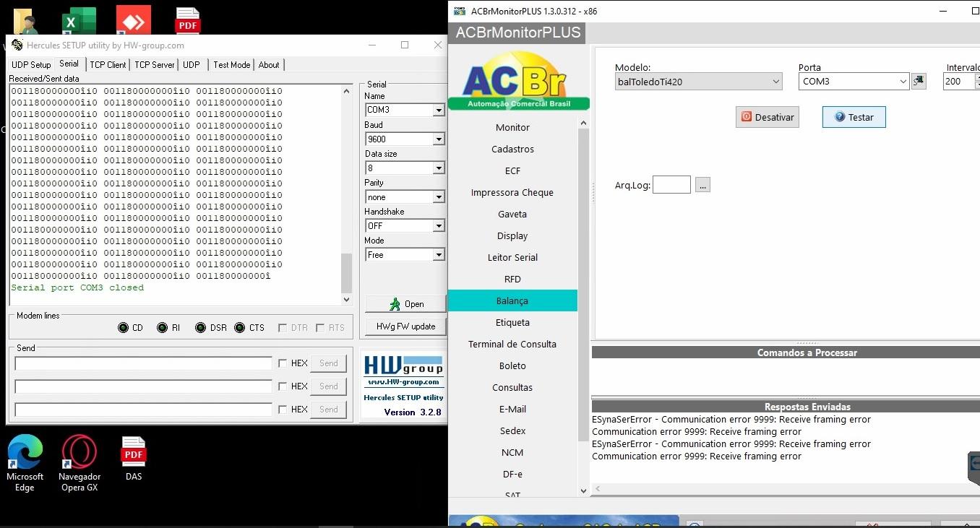
Task: Click the Hercules title bar app icon
Action: pos(17,45)
